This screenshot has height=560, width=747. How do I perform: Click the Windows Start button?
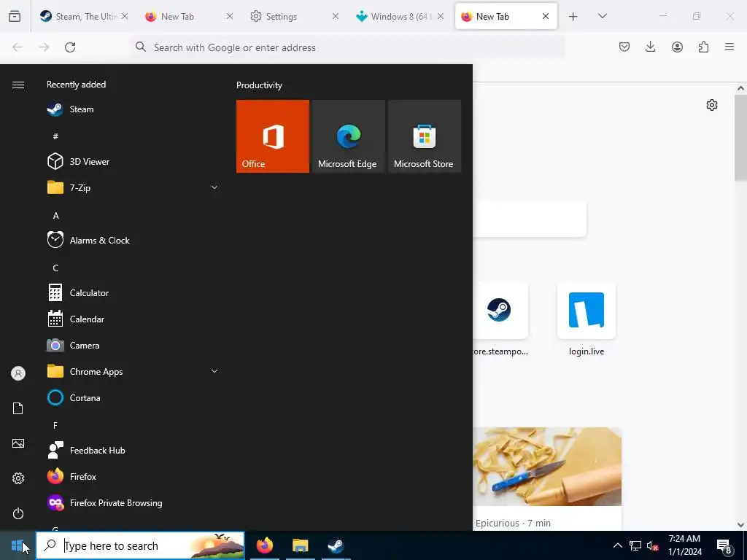tap(18, 545)
